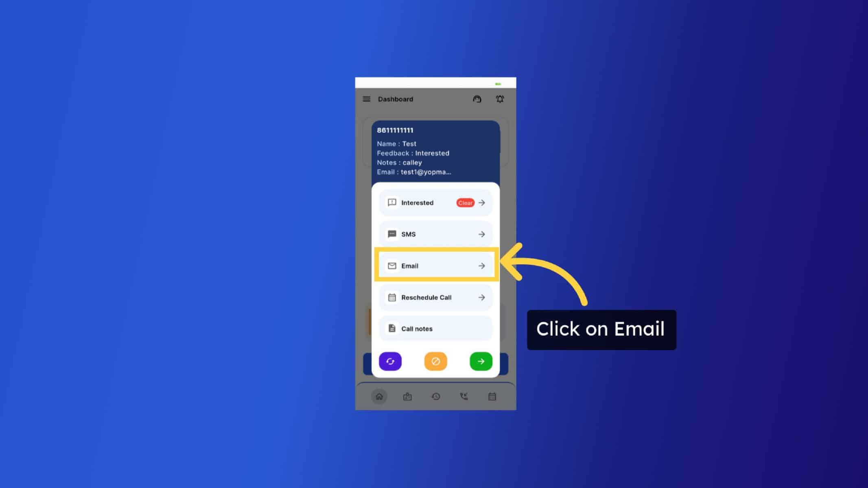Click the profile/avatar icon in dashboard

pos(477,99)
